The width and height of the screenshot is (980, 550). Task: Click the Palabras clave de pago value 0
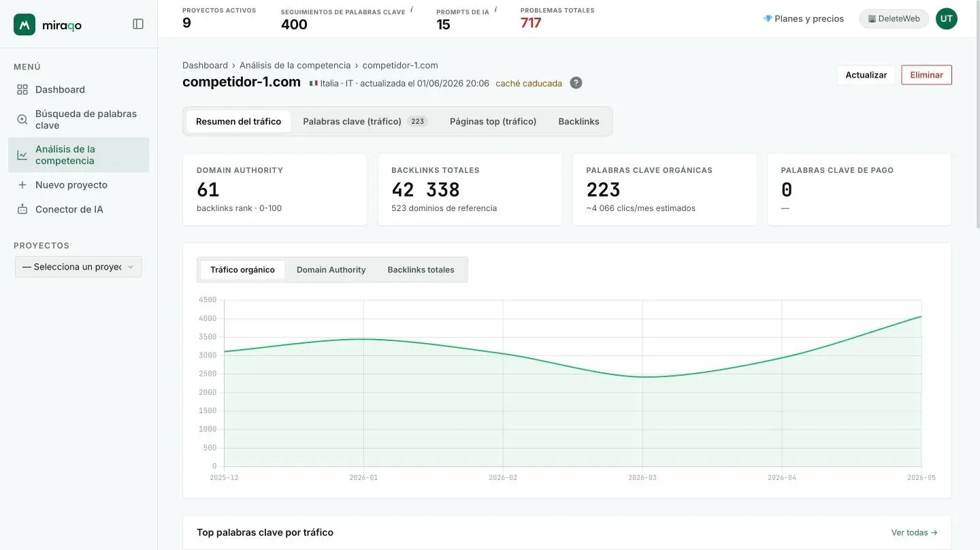pos(787,189)
